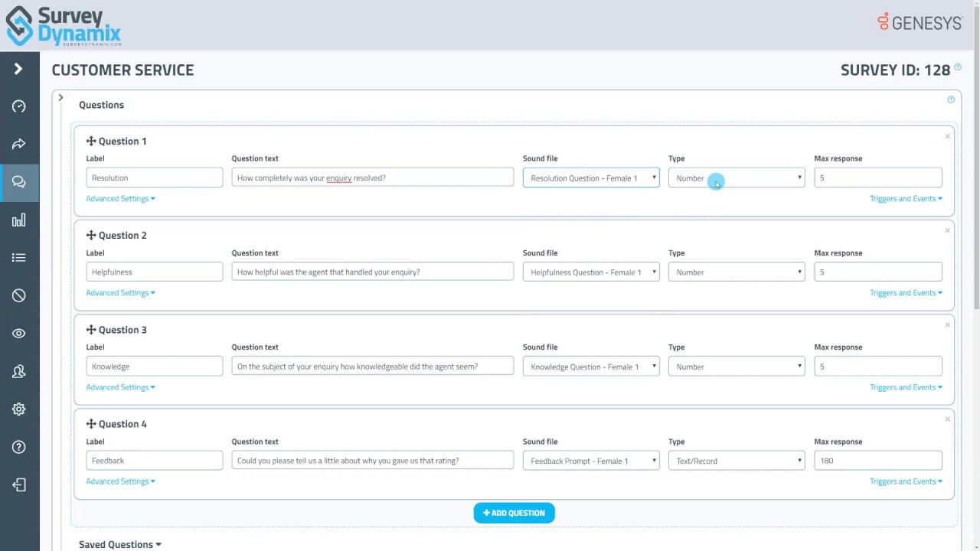The image size is (980, 551).
Task: Click the Question 4 move handle icon
Action: [x=91, y=424]
